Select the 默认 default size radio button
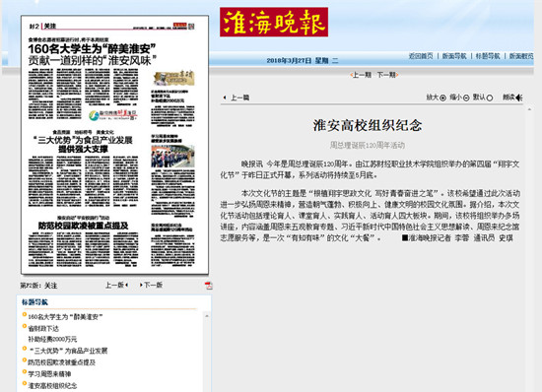542x392 pixels. [x=490, y=98]
